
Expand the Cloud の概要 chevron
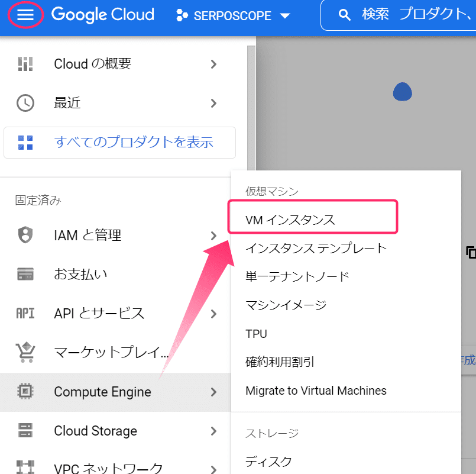click(213, 64)
